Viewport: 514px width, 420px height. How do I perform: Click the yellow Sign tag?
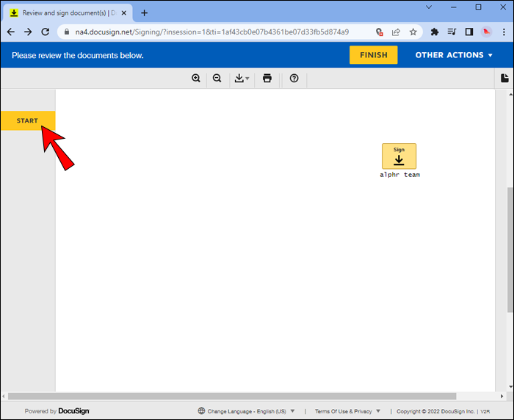tap(399, 156)
